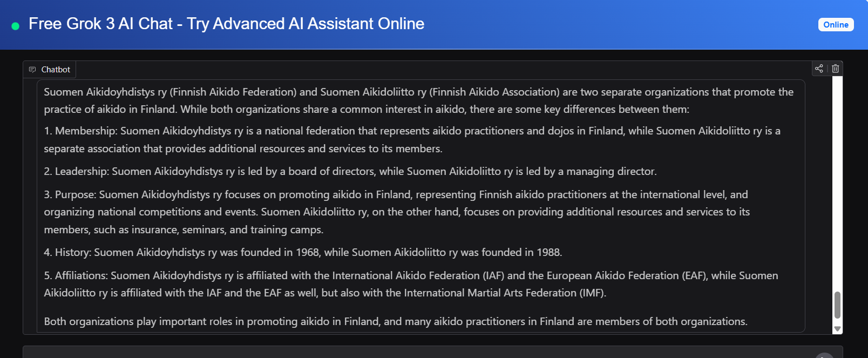This screenshot has width=868, height=358.
Task: Click the Chatbot label text
Action: pos(56,70)
